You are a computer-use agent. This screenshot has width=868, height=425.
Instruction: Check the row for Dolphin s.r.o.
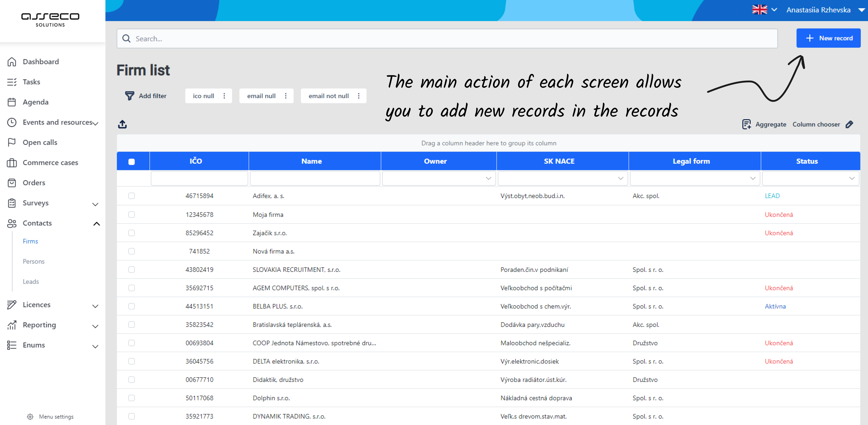coord(131,398)
